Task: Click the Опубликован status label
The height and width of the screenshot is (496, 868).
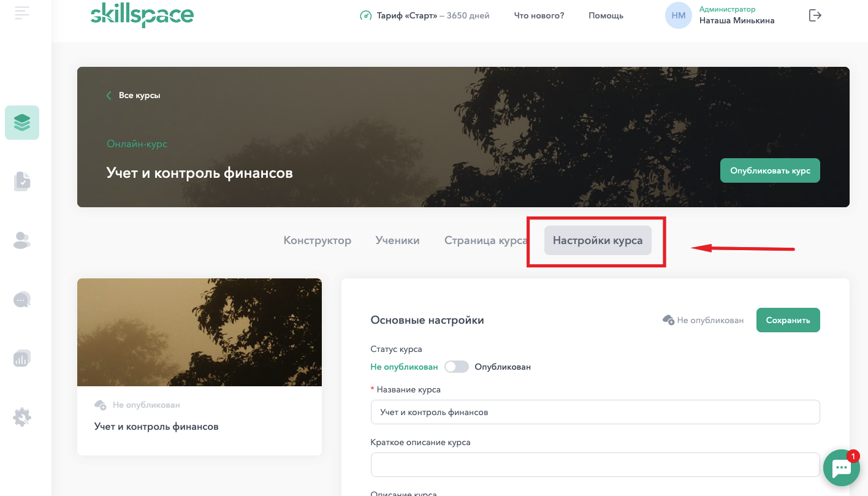Action: point(503,367)
